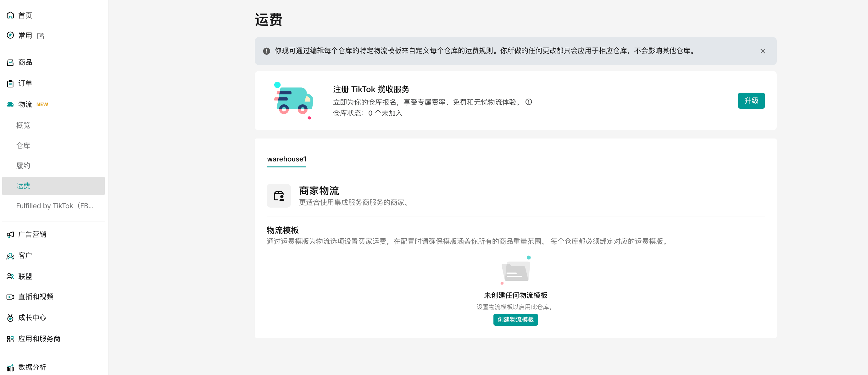This screenshot has height=375, width=868.
Task: Click the 升级 upgrade button
Action: click(751, 101)
